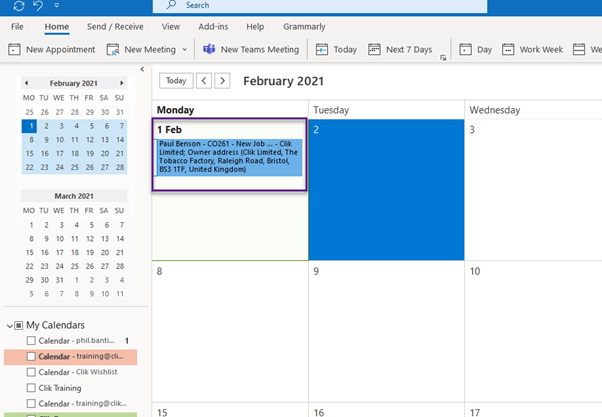Go to next month in mini calendar
This screenshot has width=602, height=417.
tap(121, 83)
